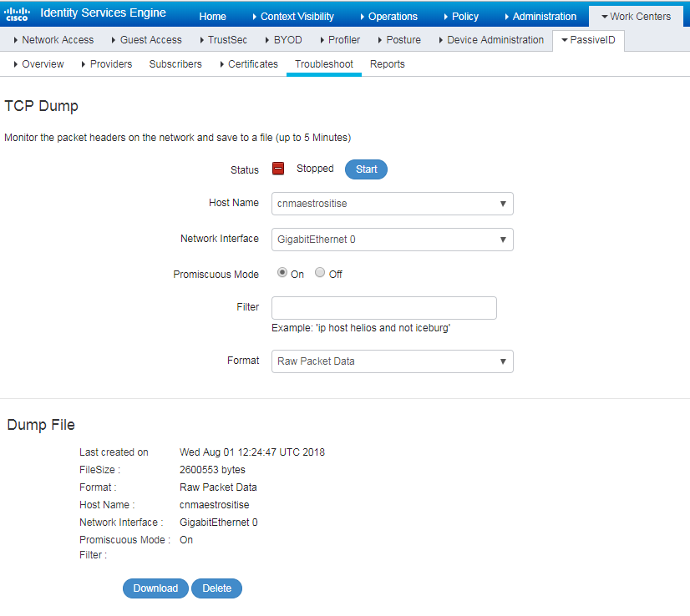Switch to the Reports tab
The height and width of the screenshot is (616, 690).
tap(388, 64)
